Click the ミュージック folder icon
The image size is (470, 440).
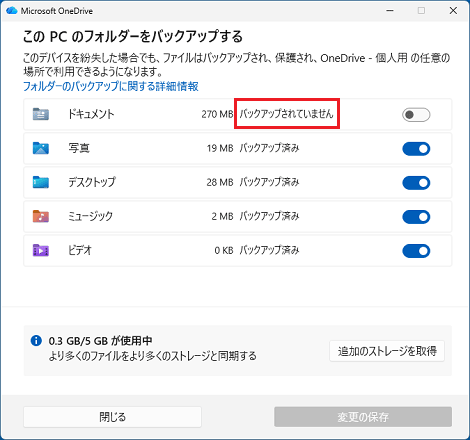pyautogui.click(x=41, y=216)
